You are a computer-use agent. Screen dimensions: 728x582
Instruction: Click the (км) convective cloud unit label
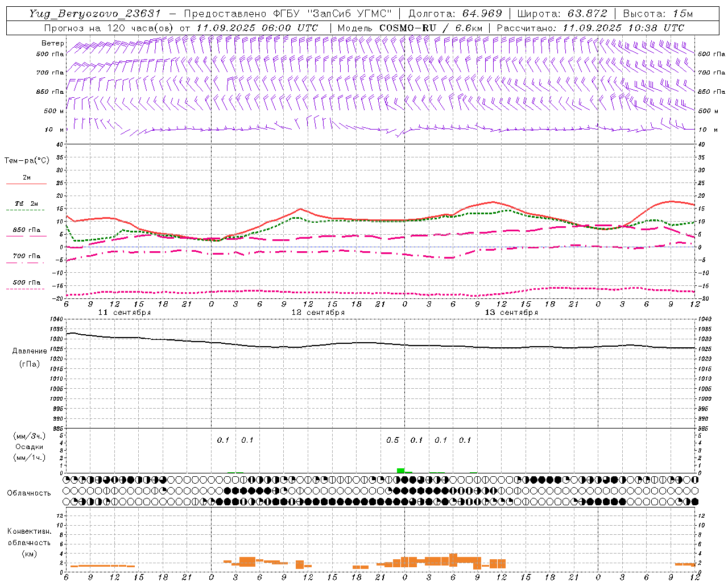(x=29, y=553)
